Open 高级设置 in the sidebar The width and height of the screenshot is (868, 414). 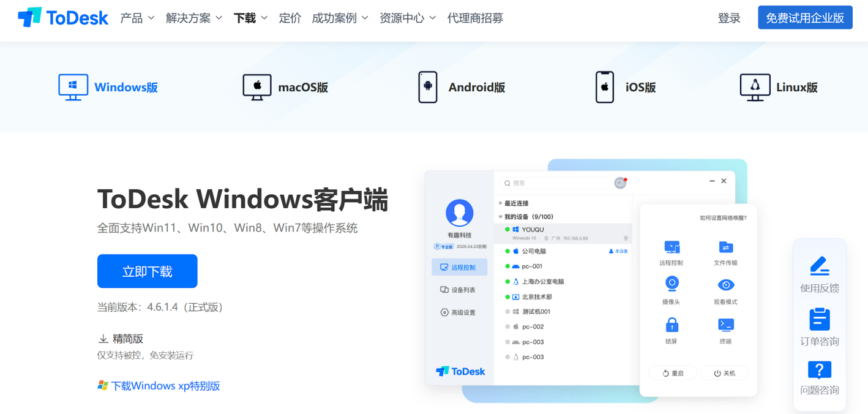pyautogui.click(x=460, y=312)
